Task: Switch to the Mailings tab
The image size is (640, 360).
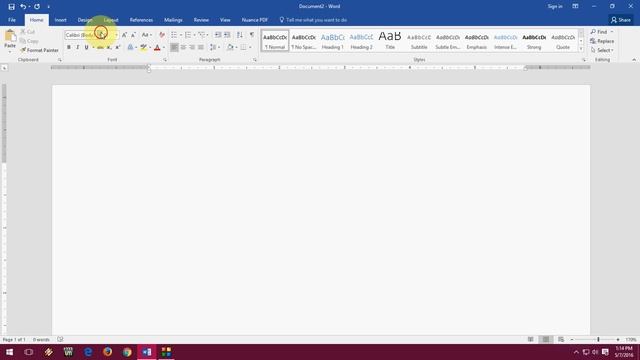Action: 173,20
